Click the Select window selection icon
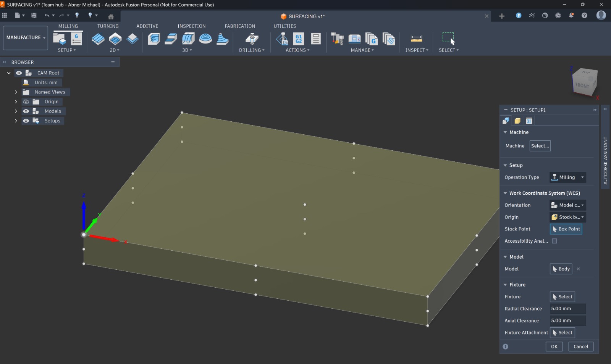This screenshot has width=611, height=364. (x=449, y=39)
